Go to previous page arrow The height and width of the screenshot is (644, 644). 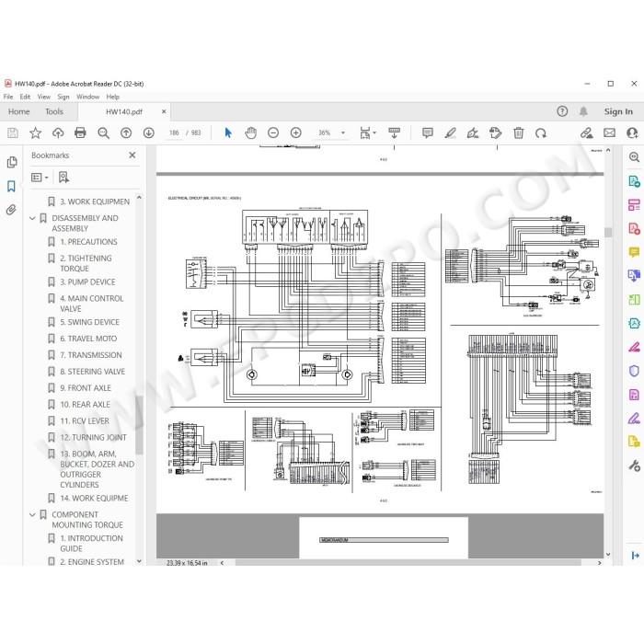click(126, 132)
